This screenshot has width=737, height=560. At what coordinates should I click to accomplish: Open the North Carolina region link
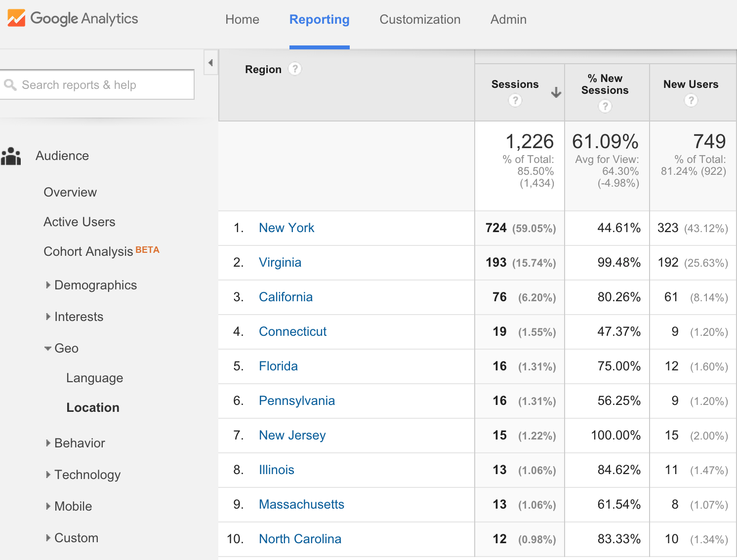(x=300, y=539)
